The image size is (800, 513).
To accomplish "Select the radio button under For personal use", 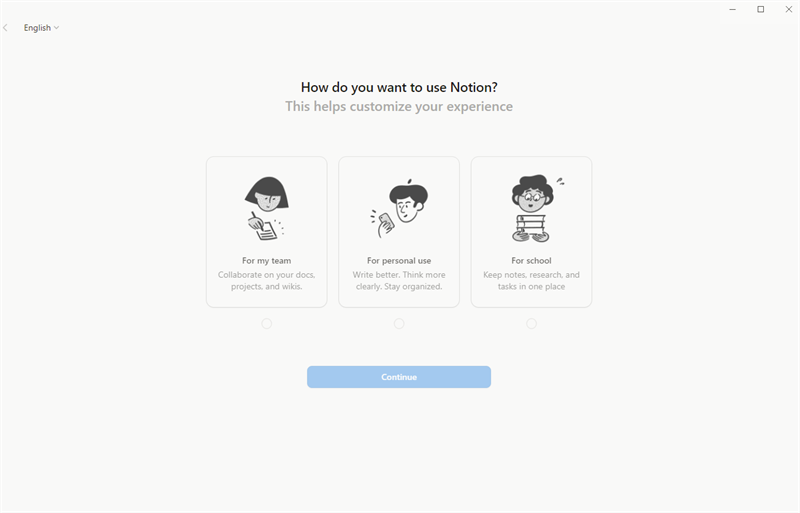I will 399,324.
